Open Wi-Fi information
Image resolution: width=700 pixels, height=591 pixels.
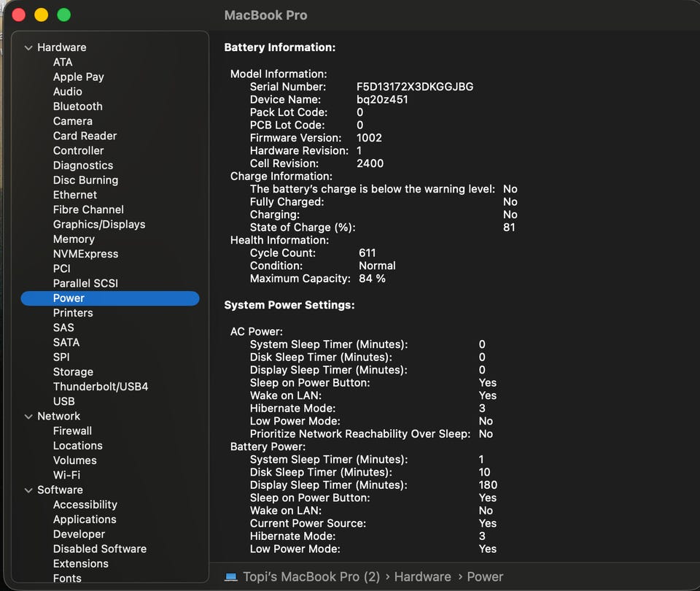coord(66,475)
